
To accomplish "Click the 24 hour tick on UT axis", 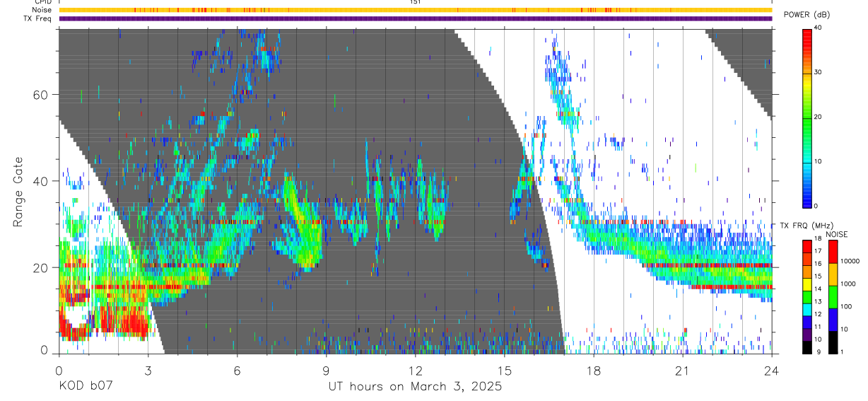I will click(x=771, y=370).
